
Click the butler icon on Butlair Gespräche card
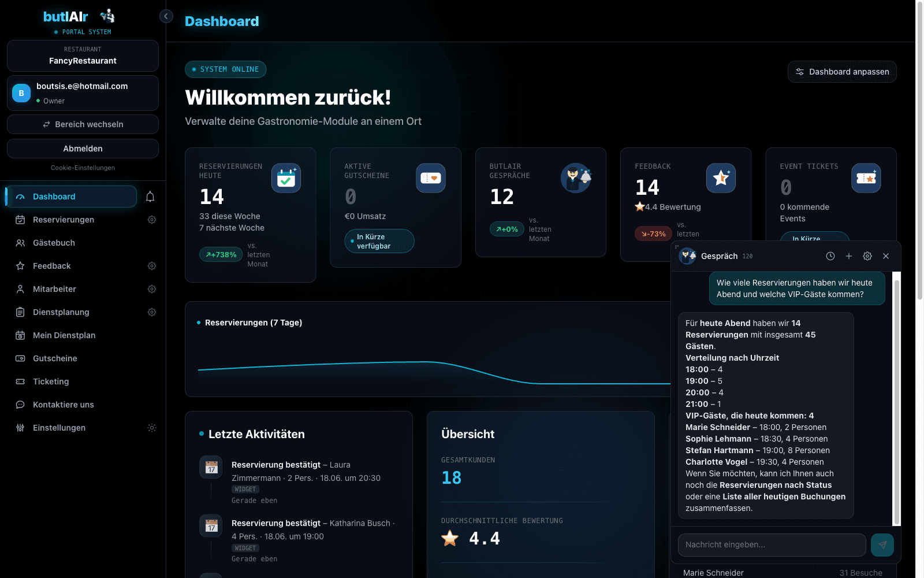576,178
